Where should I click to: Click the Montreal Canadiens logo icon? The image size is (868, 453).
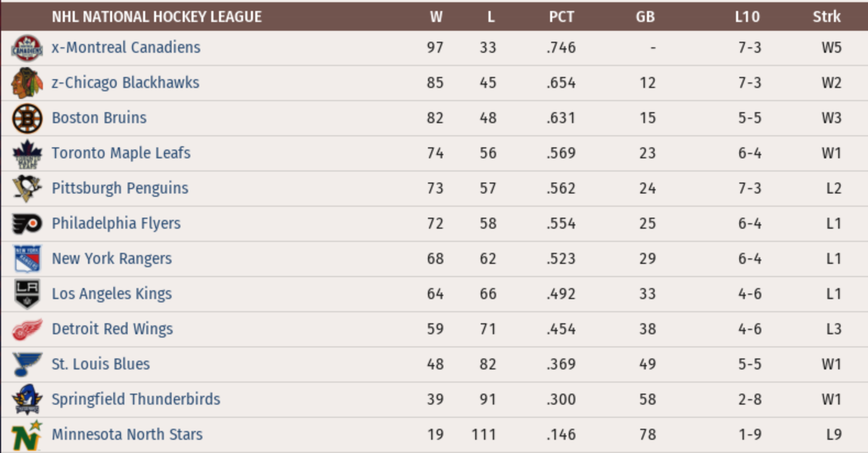pyautogui.click(x=27, y=48)
